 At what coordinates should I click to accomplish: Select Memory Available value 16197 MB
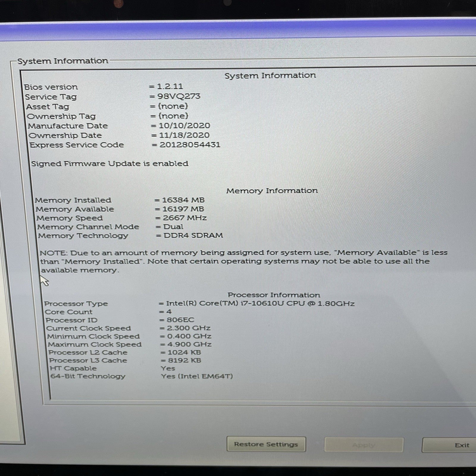pyautogui.click(x=183, y=209)
